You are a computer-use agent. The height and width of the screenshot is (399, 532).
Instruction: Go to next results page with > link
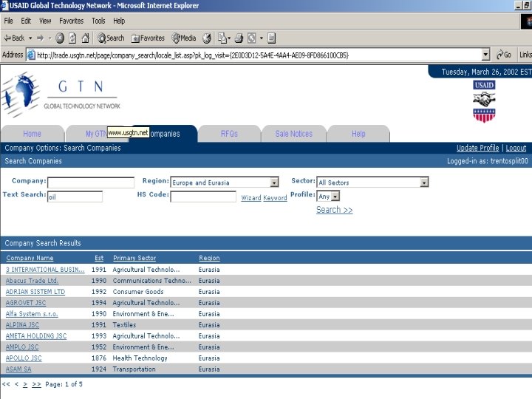click(25, 384)
